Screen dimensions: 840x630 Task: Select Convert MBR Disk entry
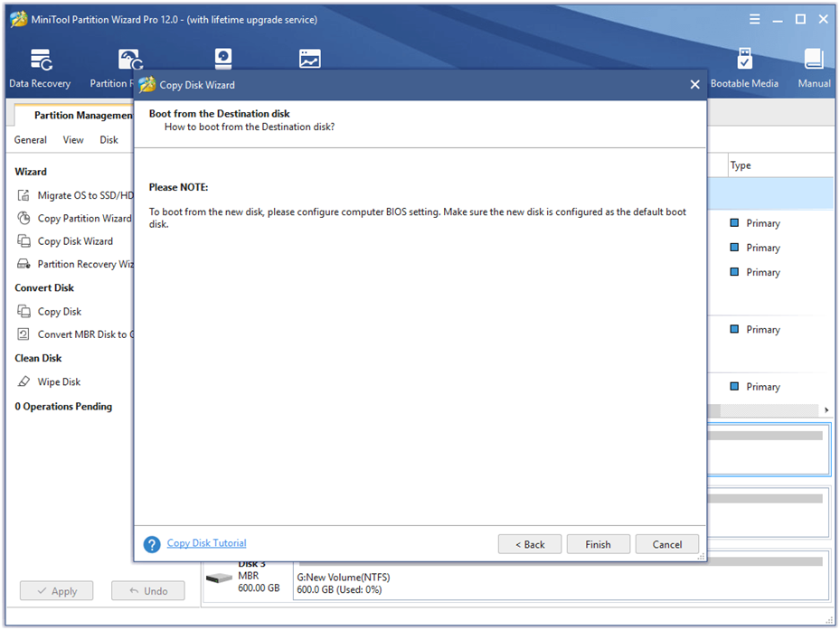tap(86, 334)
